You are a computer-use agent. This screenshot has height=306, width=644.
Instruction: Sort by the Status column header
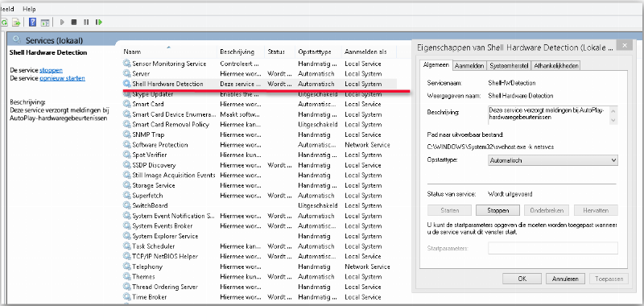[x=279, y=52]
